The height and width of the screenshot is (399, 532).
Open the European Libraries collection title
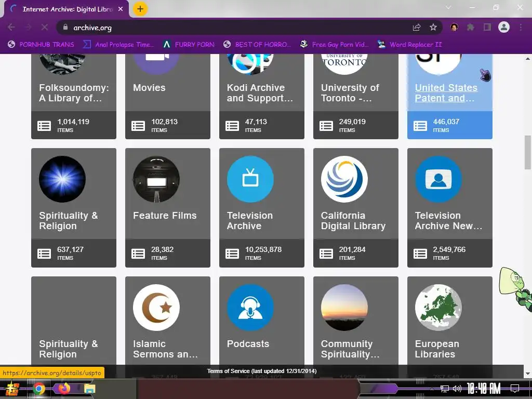pyautogui.click(x=437, y=349)
